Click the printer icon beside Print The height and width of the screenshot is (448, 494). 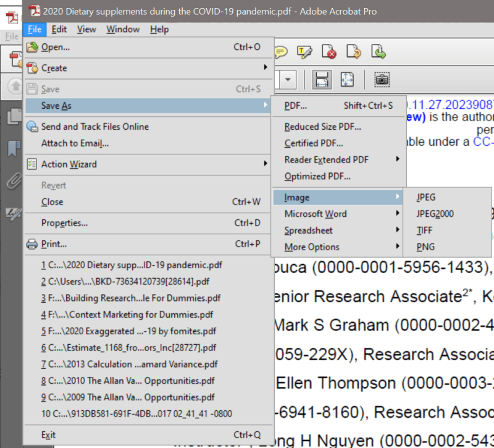pos(32,244)
